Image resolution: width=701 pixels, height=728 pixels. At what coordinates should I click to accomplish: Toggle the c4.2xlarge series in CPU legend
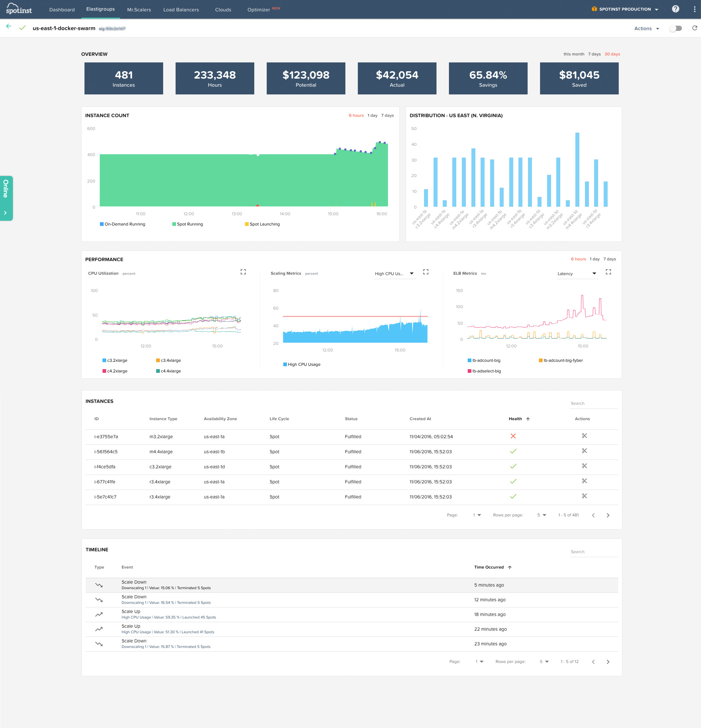coord(114,371)
